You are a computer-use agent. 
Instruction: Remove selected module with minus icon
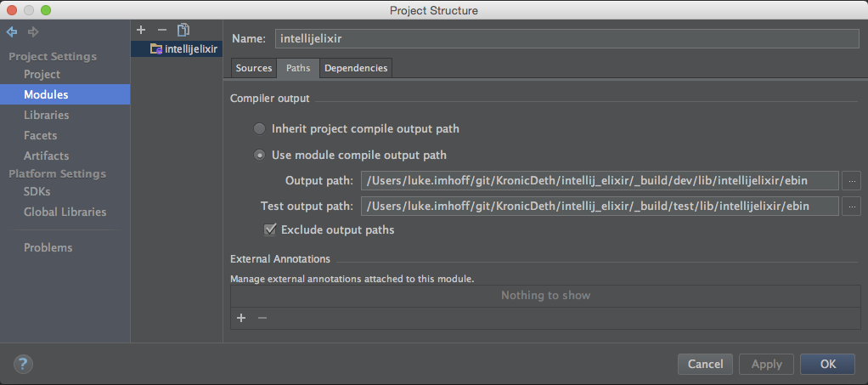[161, 30]
